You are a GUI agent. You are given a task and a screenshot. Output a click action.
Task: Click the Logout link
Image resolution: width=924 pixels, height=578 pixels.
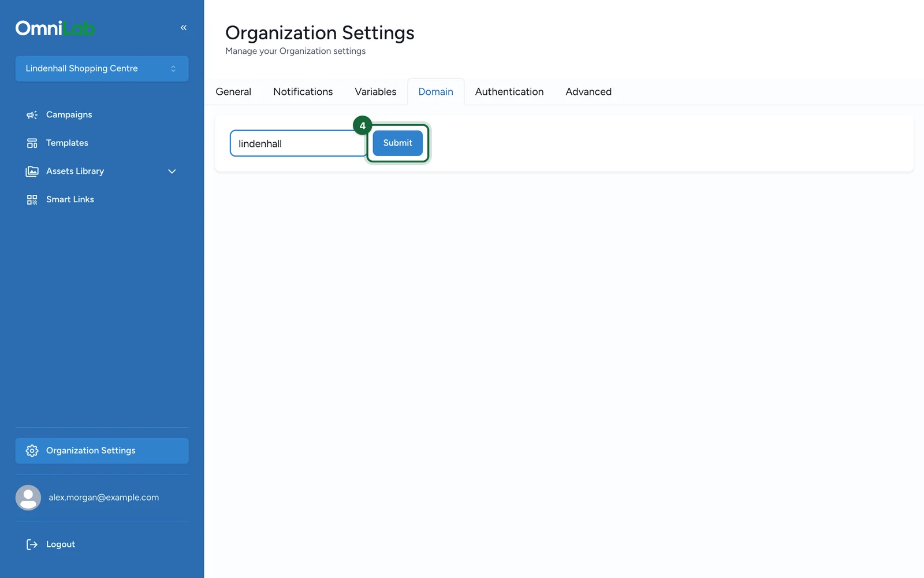click(x=102, y=544)
